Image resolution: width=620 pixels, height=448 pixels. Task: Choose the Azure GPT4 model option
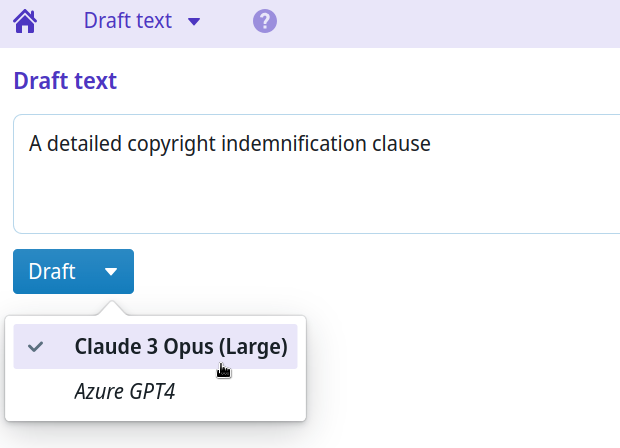125,392
